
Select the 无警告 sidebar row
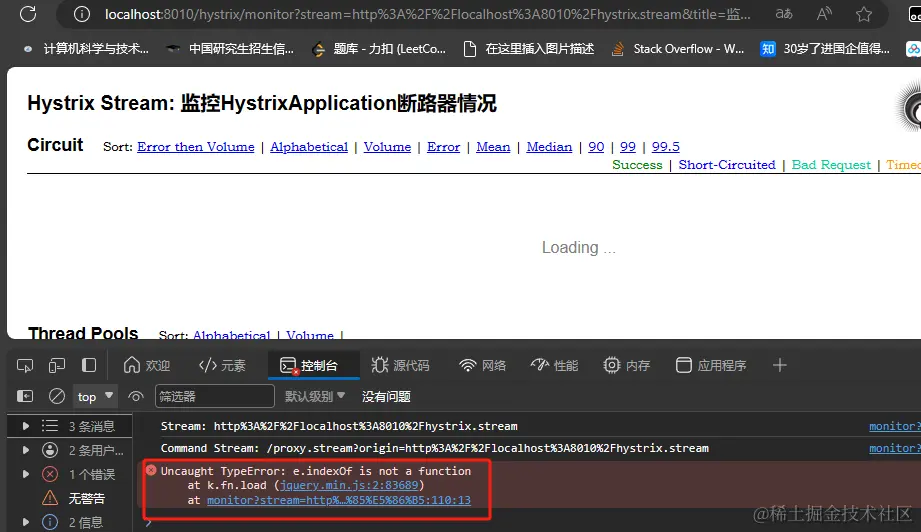coord(69,498)
